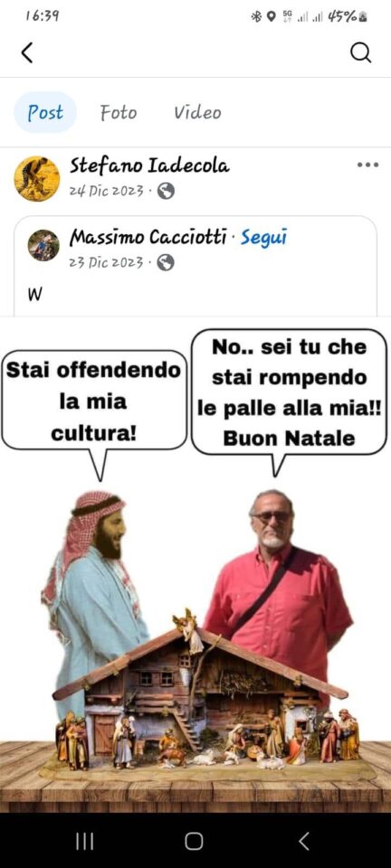Select the Post tab
This screenshot has height=868, width=391.
tap(45, 112)
